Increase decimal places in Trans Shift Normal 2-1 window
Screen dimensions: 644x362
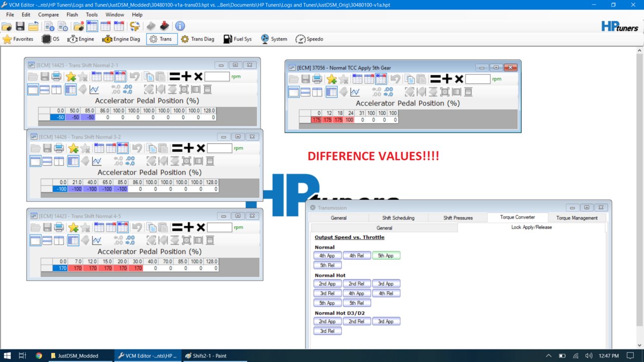[128, 89]
